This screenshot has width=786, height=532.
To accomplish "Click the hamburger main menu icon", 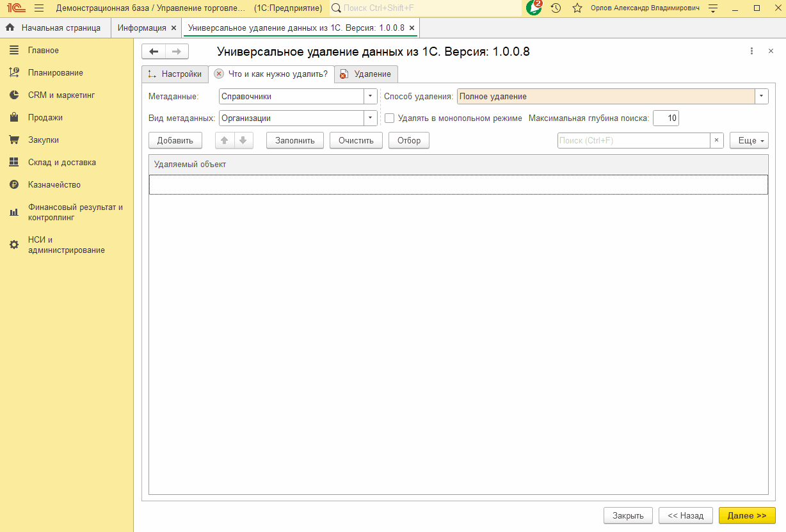I will 39,8.
